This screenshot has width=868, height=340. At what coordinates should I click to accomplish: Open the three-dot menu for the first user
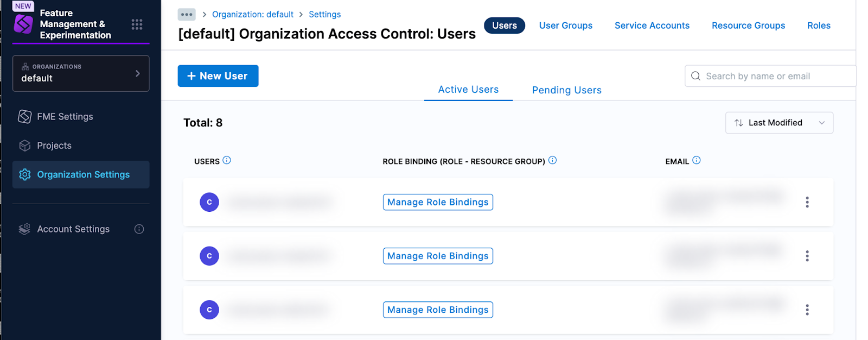[807, 202]
